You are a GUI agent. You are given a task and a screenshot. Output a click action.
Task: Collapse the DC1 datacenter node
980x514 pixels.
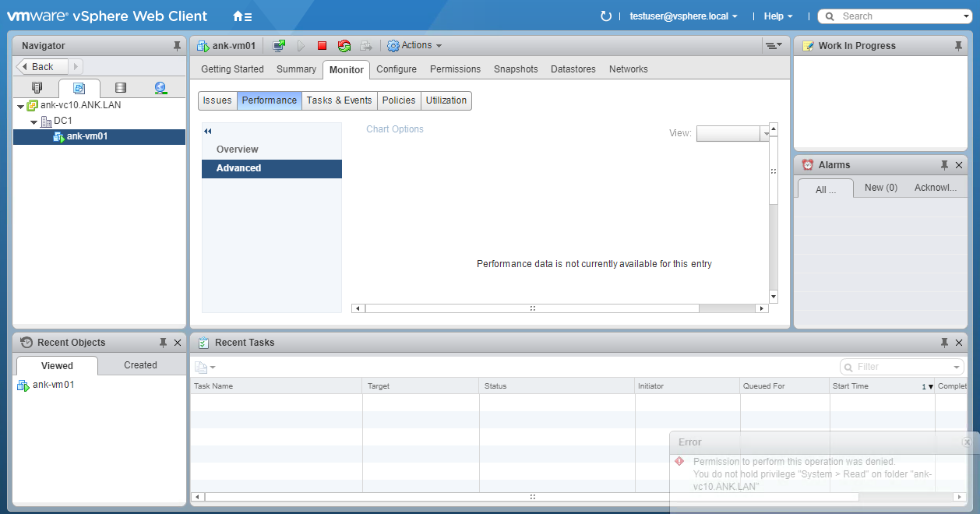tap(34, 122)
